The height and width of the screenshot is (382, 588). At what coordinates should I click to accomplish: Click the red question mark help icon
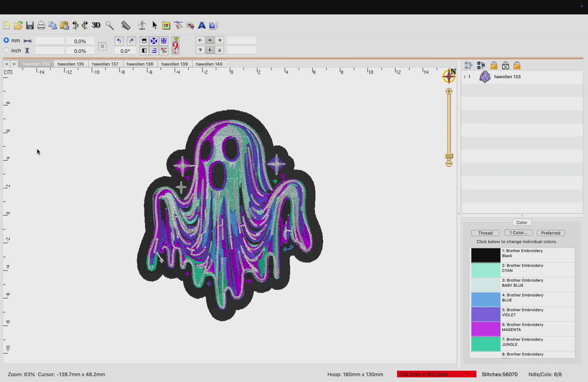(175, 46)
